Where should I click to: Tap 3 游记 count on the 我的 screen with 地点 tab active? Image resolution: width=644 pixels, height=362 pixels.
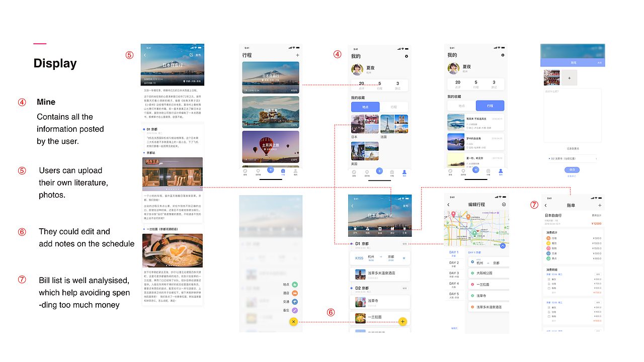[397, 85]
